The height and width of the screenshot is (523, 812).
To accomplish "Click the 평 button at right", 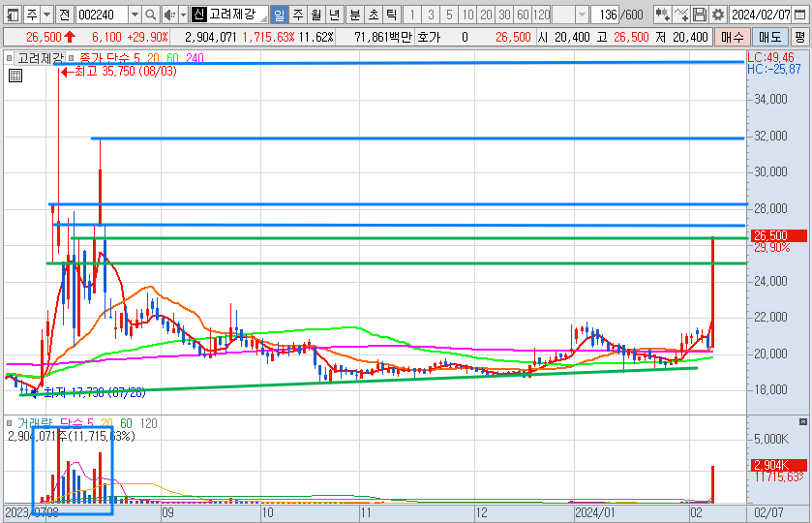I will [800, 38].
